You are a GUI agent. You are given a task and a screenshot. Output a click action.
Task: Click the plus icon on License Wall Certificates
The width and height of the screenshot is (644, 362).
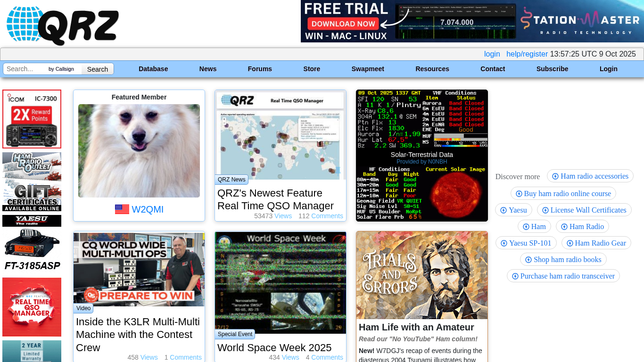pos(545,210)
